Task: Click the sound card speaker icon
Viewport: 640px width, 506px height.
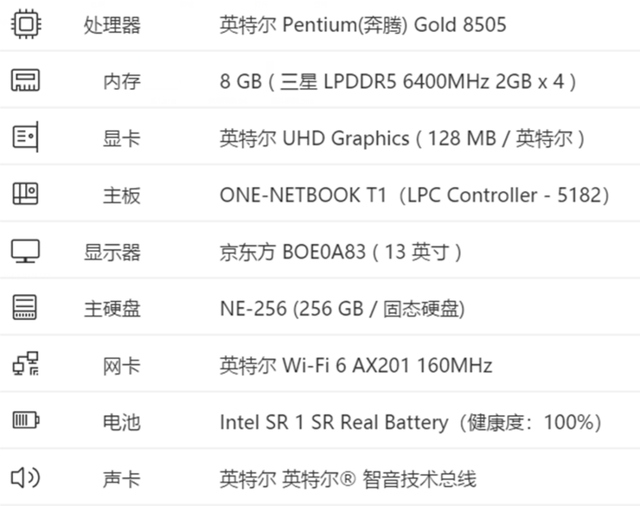Action: (x=25, y=477)
